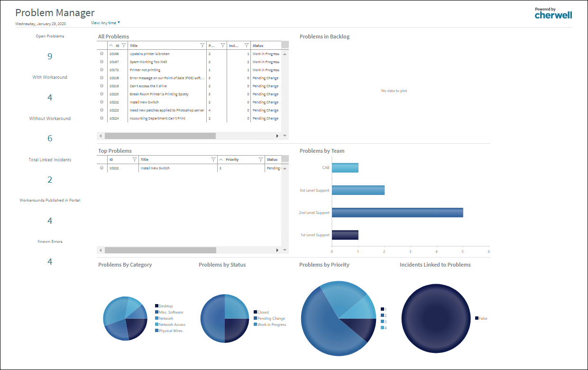Click 'Upstairs printer is broken' title
Image resolution: width=588 pixels, height=370 pixels.
(x=150, y=54)
